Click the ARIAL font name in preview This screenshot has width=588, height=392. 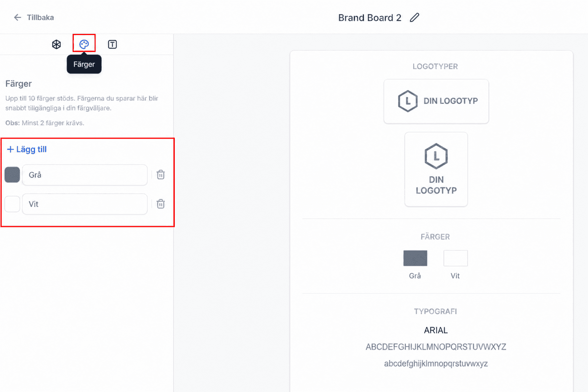(x=436, y=330)
